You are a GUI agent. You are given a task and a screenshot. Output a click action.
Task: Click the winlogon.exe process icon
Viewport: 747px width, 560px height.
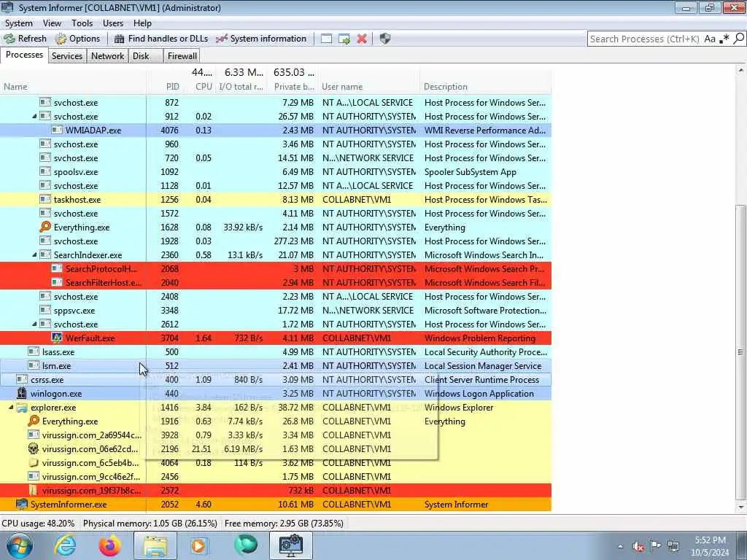click(x=22, y=393)
